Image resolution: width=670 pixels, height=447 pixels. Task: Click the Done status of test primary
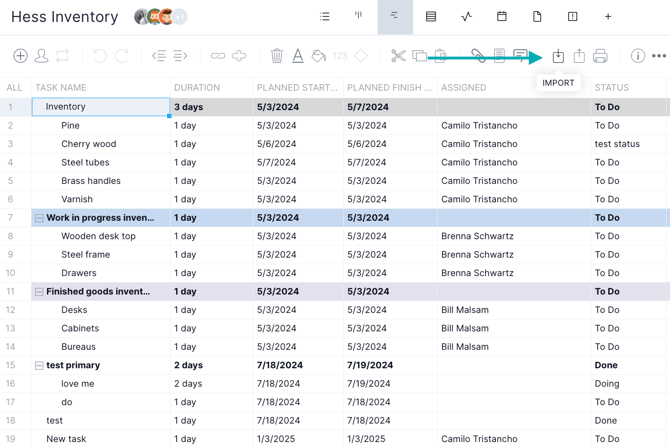pyautogui.click(x=606, y=365)
